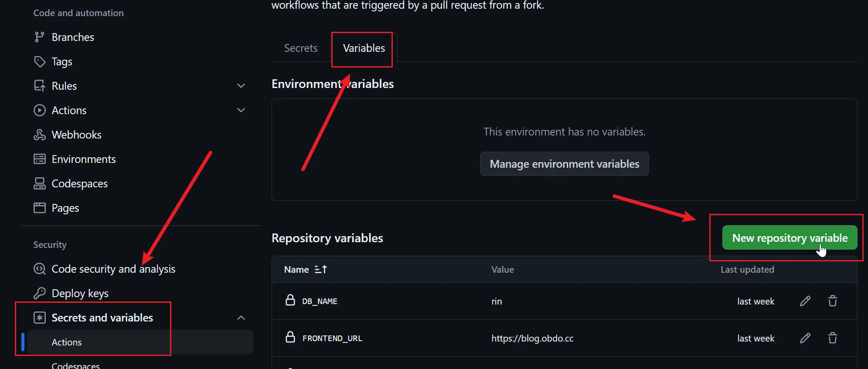Click the pencil icon for FRONTEND_URL

tap(805, 338)
